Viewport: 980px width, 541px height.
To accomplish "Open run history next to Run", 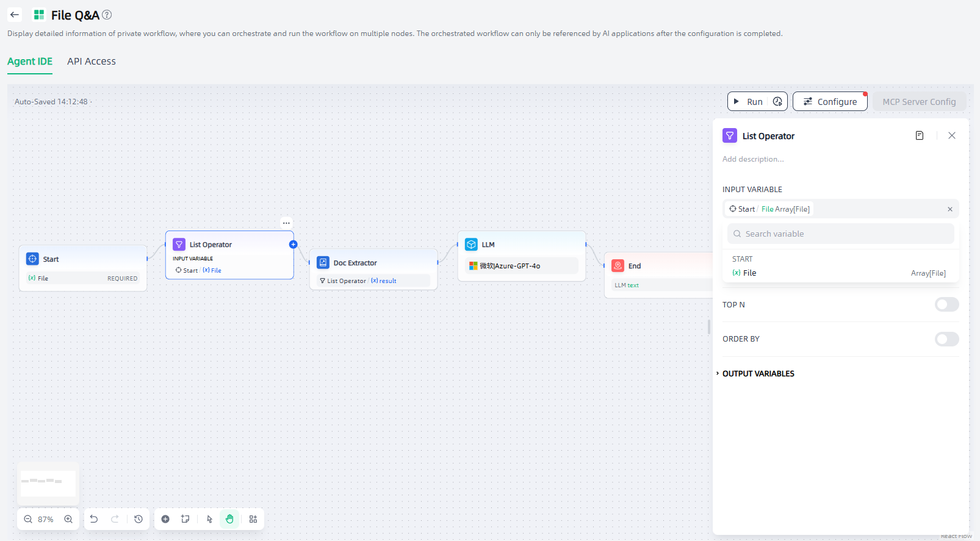I will (777, 102).
